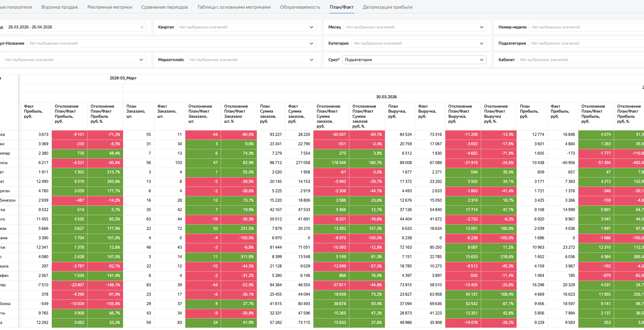Expand the Артикул-Название dropdown
The height and width of the screenshot is (330, 644).
pyautogui.click(x=172, y=43)
